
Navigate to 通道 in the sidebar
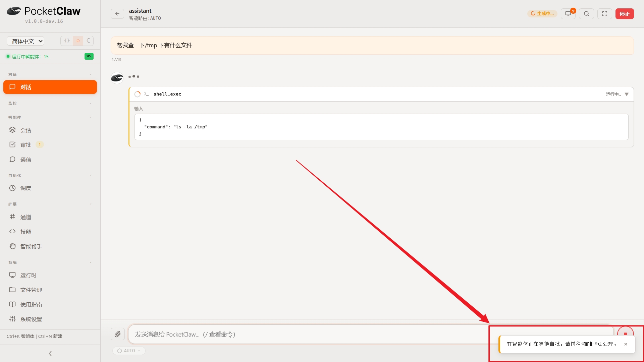click(x=50, y=217)
